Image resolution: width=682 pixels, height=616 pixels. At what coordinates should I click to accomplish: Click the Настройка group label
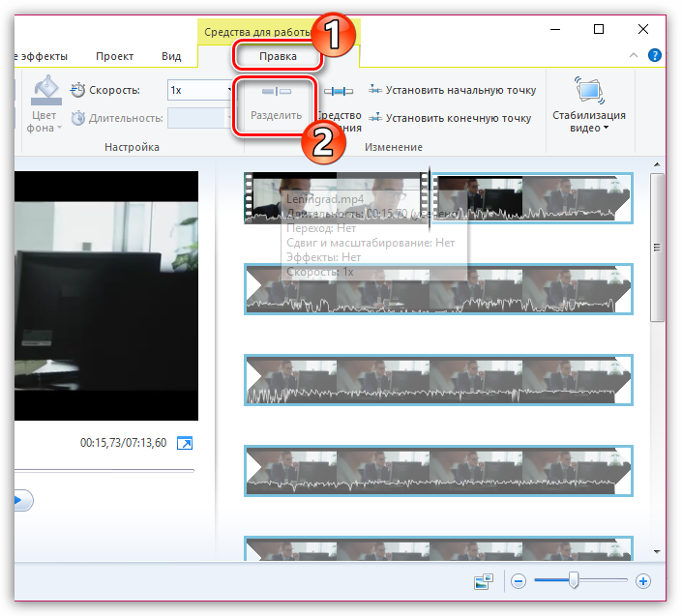132,147
